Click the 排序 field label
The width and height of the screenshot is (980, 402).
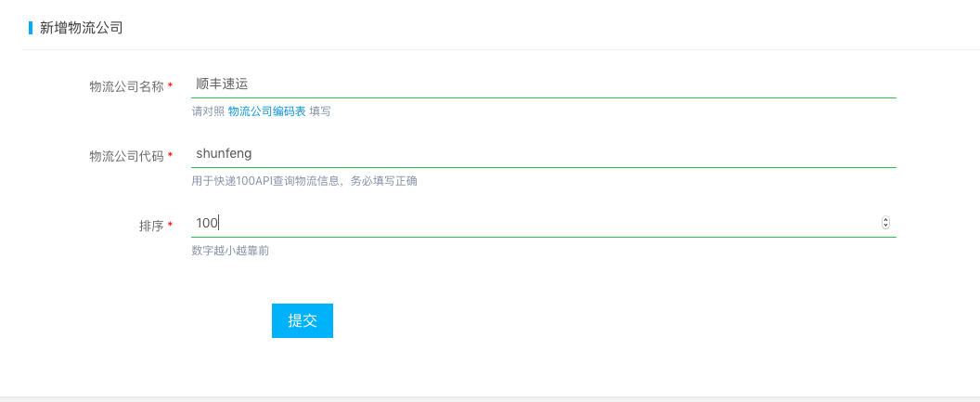[151, 226]
